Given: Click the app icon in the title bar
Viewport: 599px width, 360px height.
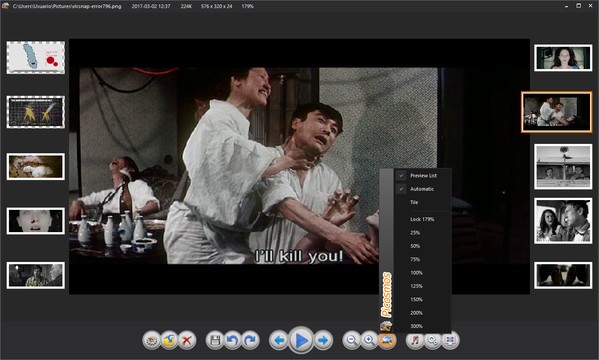Looking at the screenshot, I should 5,6.
